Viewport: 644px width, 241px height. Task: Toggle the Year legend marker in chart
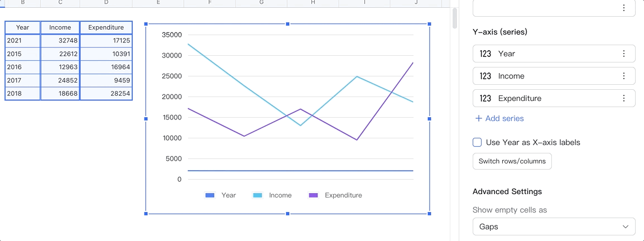point(210,195)
